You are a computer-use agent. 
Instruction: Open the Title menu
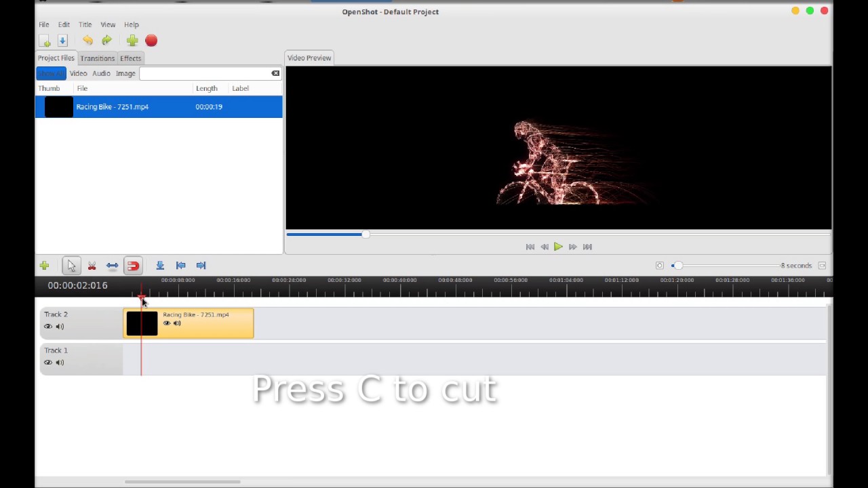click(x=85, y=24)
